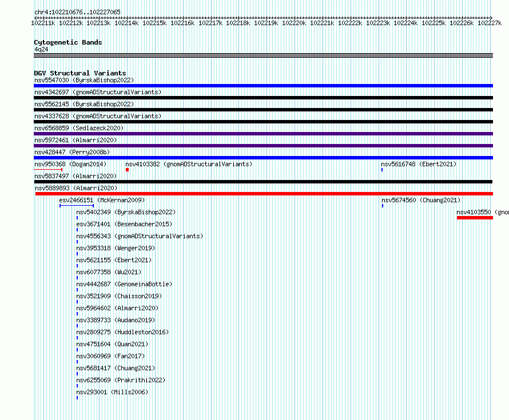Click the DGV Structural Variants track title

click(x=80, y=73)
